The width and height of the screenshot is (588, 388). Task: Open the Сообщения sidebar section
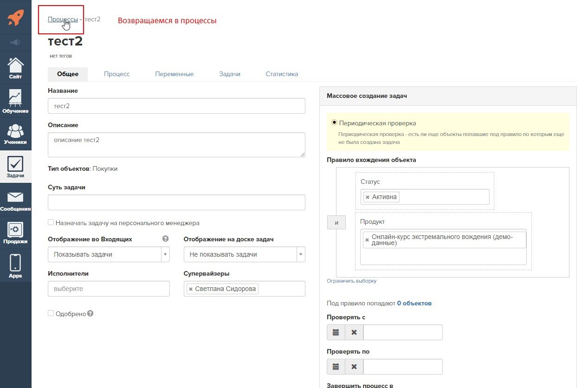coord(15,200)
